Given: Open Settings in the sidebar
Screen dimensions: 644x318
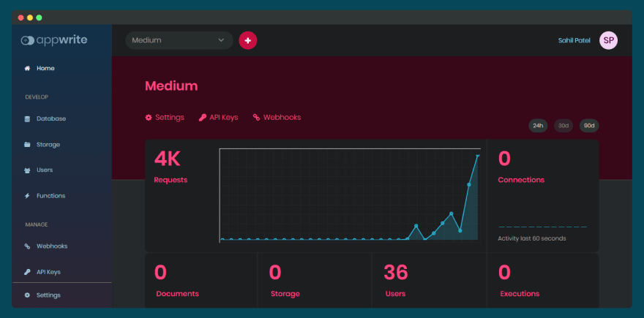Looking at the screenshot, I should tap(48, 295).
